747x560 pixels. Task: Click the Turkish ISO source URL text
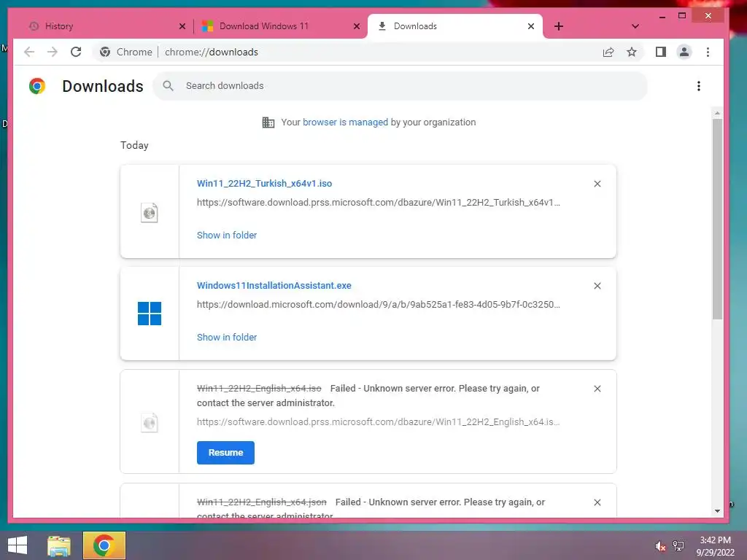tap(379, 203)
